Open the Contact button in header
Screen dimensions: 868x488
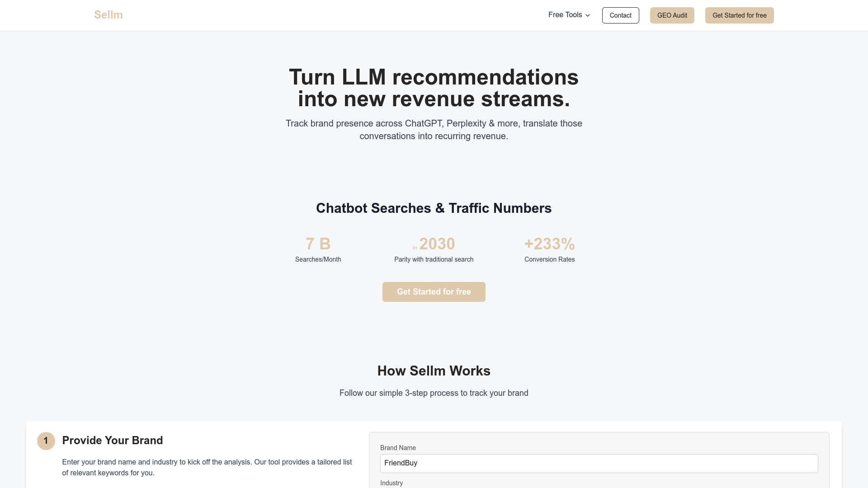(x=620, y=15)
